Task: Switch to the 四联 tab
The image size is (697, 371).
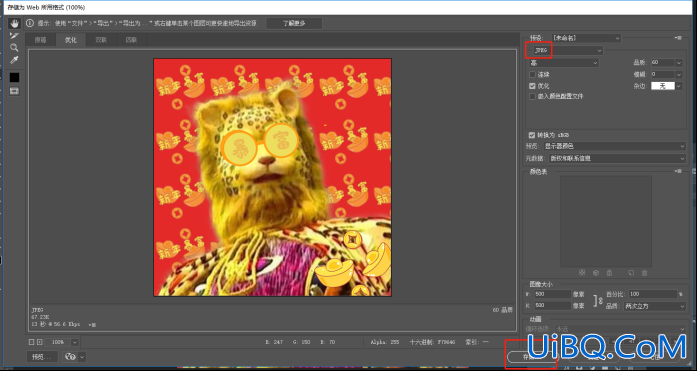Action: 131,40
